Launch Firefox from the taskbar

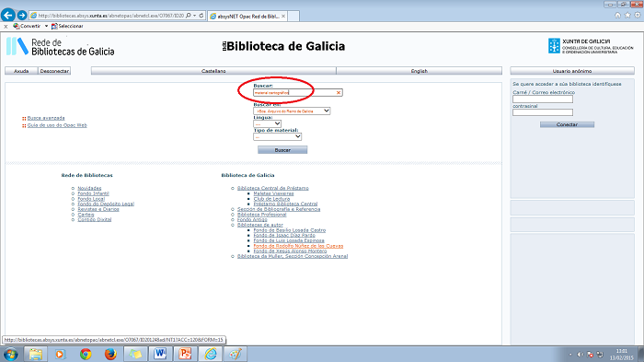[110, 354]
